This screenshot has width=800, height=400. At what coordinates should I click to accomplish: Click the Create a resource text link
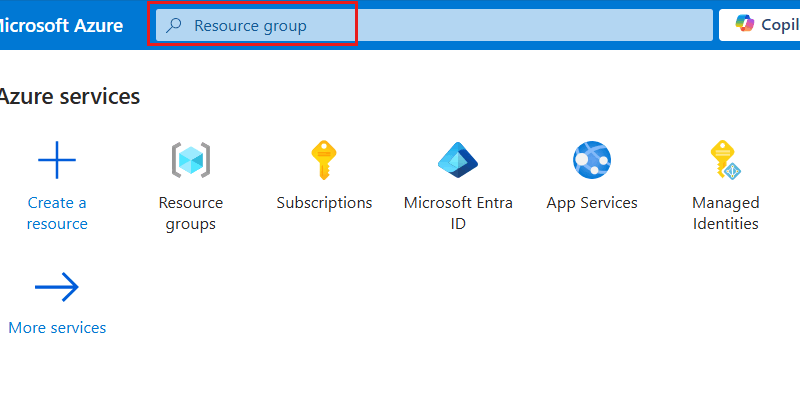click(57, 213)
